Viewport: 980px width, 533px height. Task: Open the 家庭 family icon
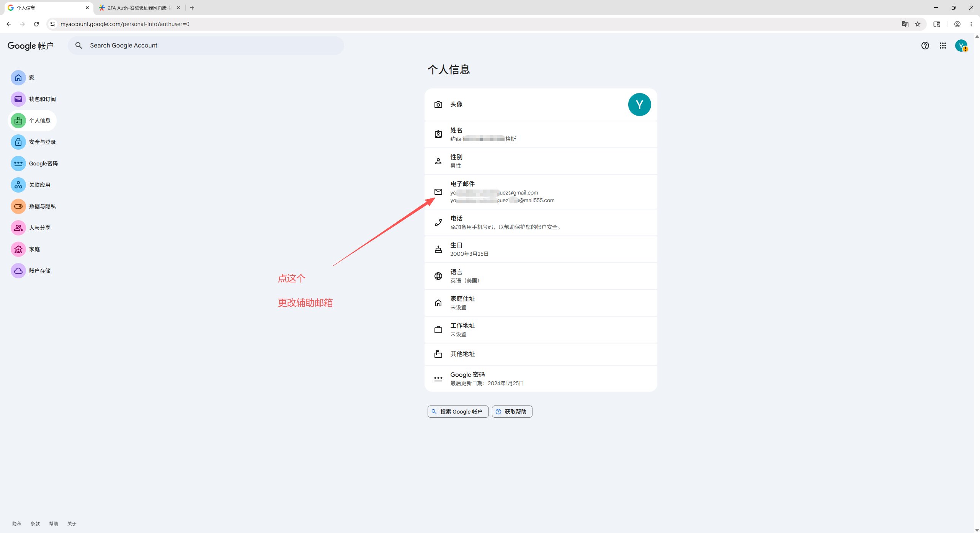tap(18, 249)
